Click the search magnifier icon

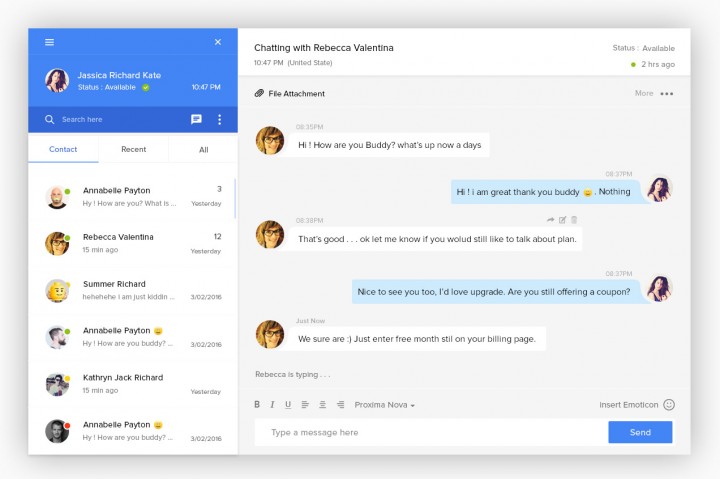coord(49,119)
